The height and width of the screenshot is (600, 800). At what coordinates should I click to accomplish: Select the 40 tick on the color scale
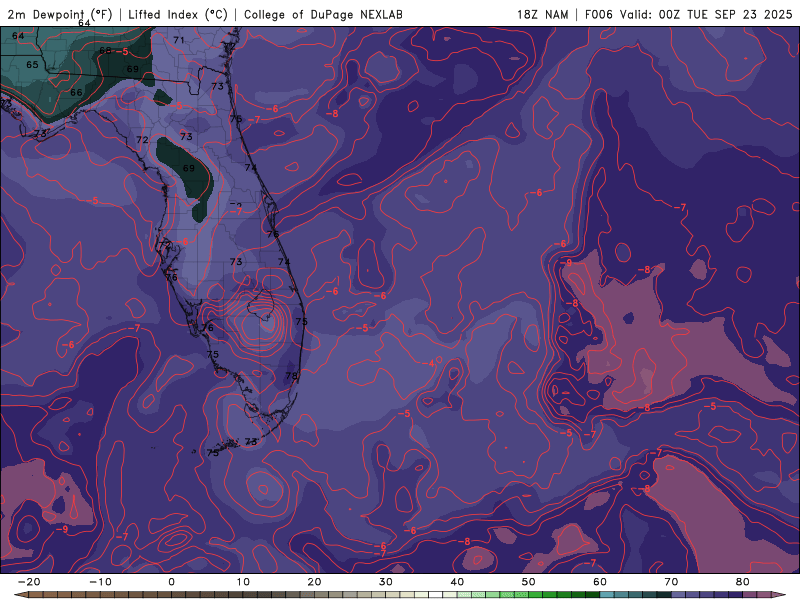(457, 582)
